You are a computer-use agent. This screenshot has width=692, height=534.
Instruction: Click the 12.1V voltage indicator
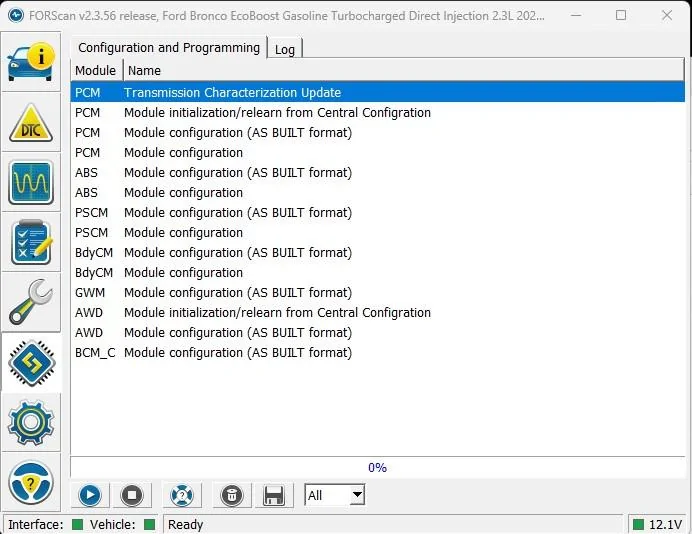pos(659,524)
